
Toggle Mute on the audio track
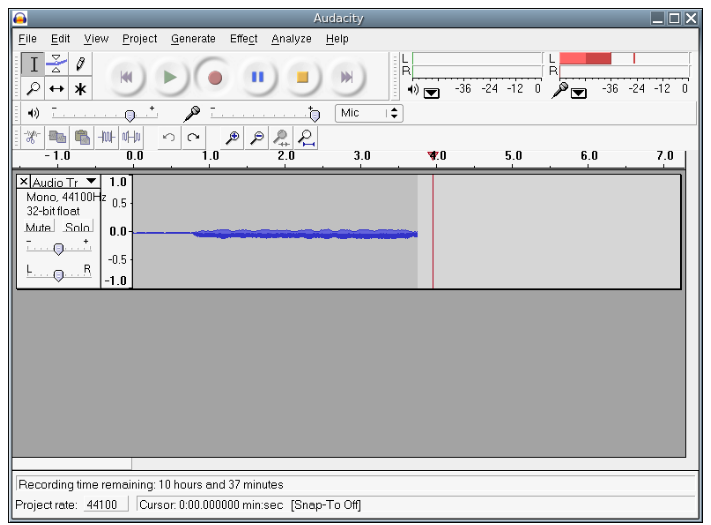[39, 227]
